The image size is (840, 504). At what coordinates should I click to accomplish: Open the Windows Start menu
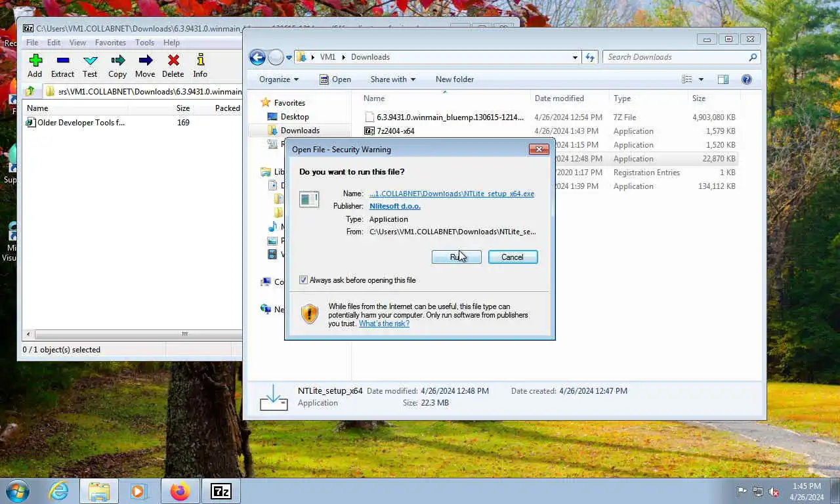(x=18, y=491)
